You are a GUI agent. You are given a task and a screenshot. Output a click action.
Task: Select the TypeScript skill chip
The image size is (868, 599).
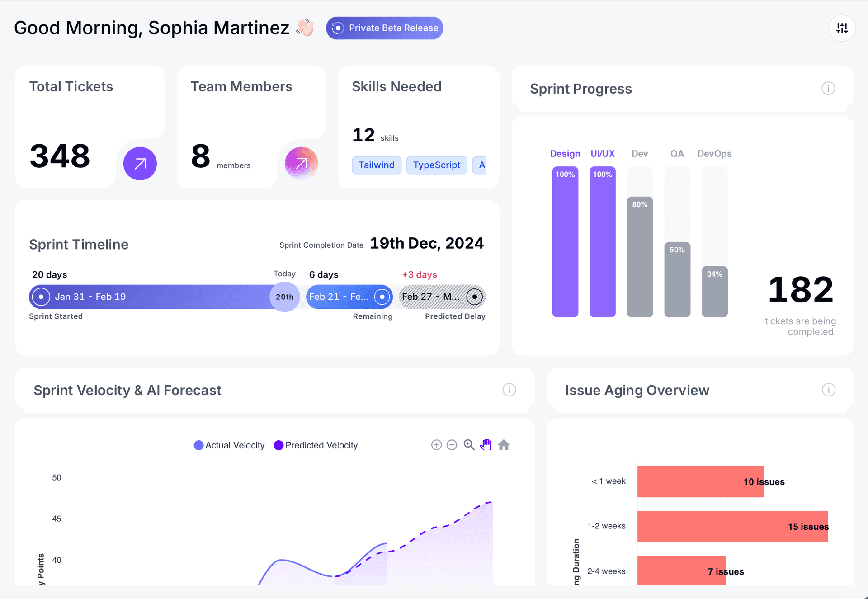point(436,165)
